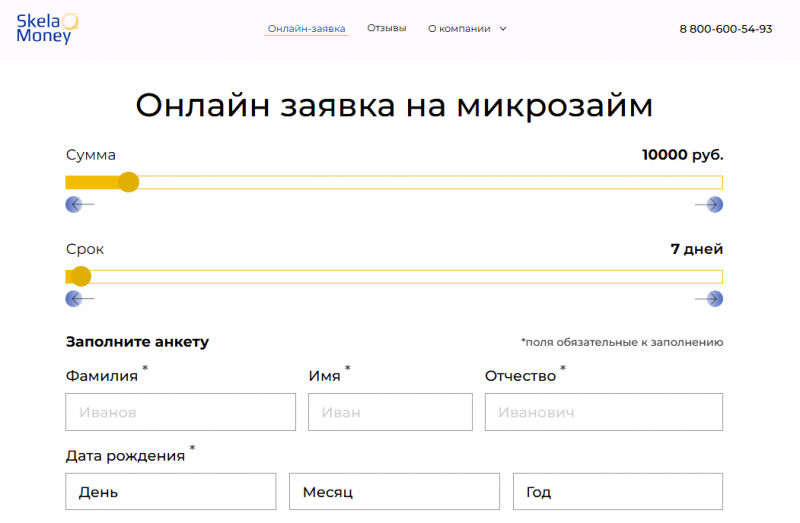Focus the Фамилия input field
Image resolution: width=800 pixels, height=523 pixels.
pos(181,412)
